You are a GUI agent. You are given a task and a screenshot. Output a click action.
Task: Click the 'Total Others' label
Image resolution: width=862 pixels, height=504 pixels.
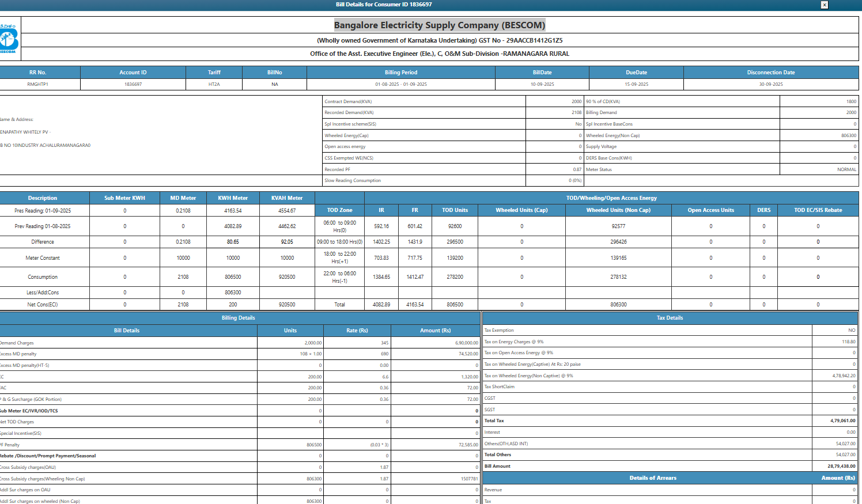(x=498, y=455)
